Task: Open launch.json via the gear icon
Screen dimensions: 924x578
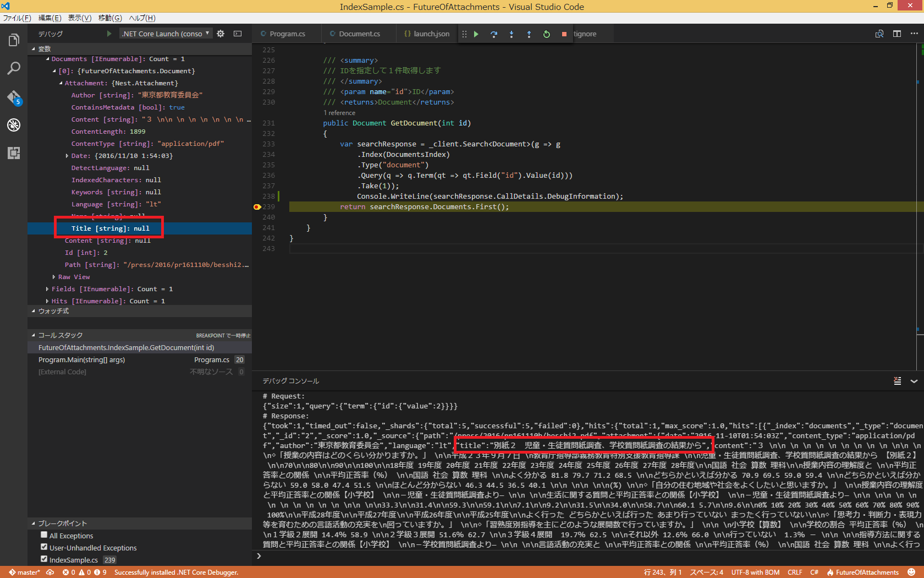Action: (x=221, y=34)
